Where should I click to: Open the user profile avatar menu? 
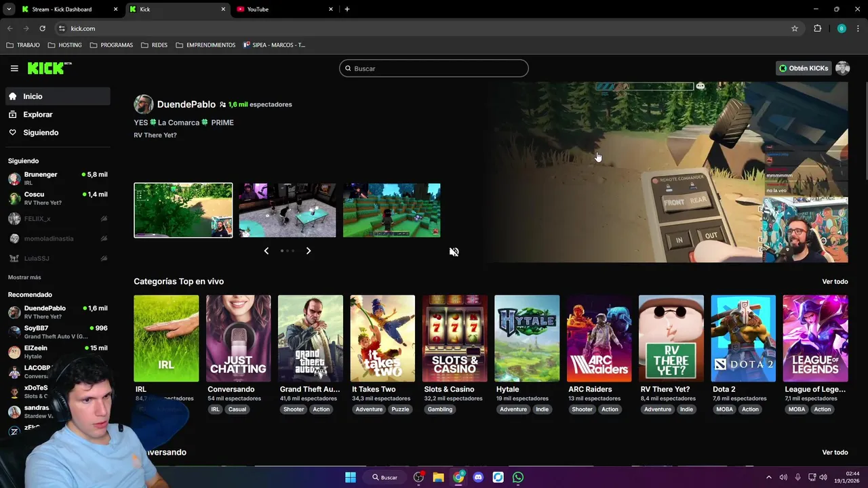pyautogui.click(x=842, y=68)
